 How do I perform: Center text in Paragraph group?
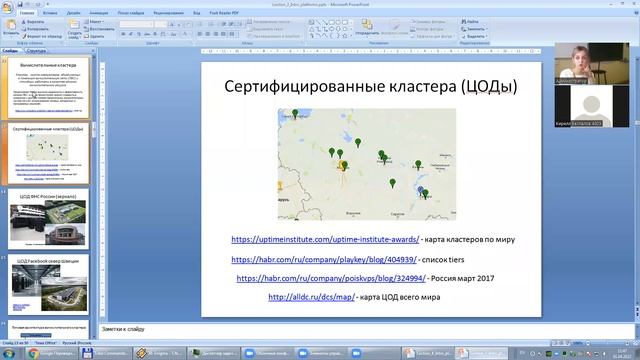tap(208, 34)
